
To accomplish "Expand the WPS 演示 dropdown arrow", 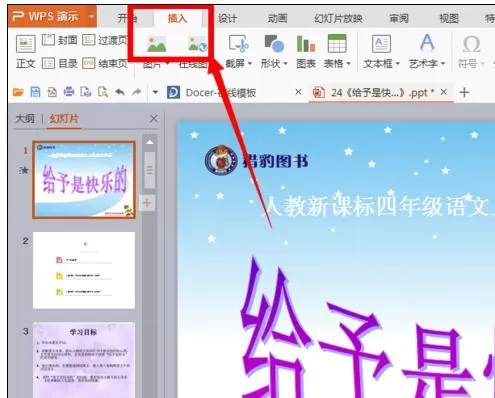I will point(91,16).
